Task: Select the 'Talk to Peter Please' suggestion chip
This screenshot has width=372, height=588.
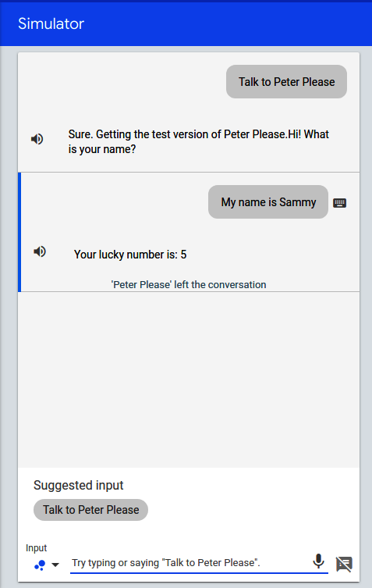Action: click(90, 510)
